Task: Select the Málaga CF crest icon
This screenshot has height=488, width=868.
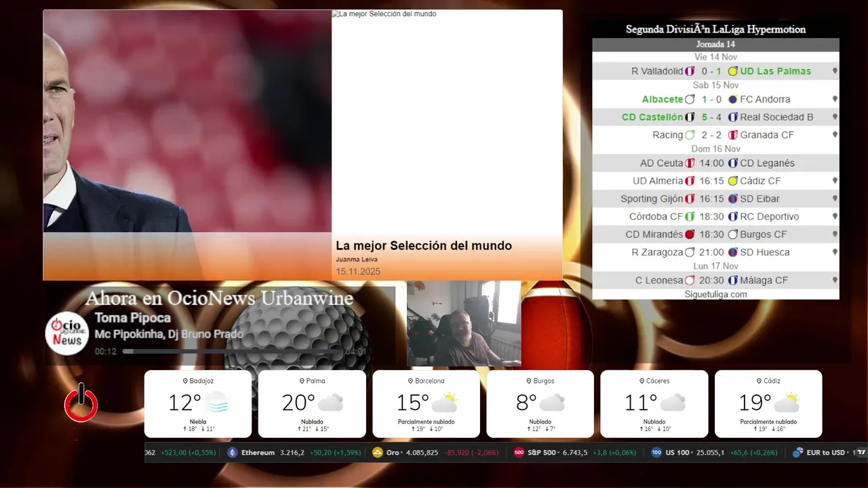Action: (732, 281)
